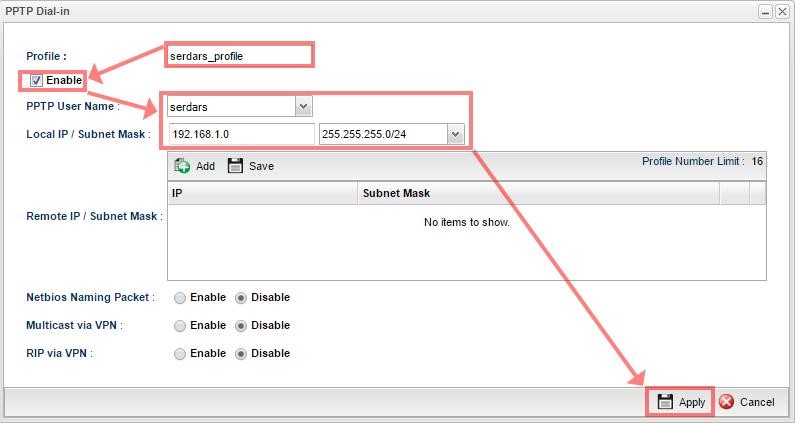Toggle the Enable profile checkbox
Screen dimensions: 795x423
[x=37, y=80]
